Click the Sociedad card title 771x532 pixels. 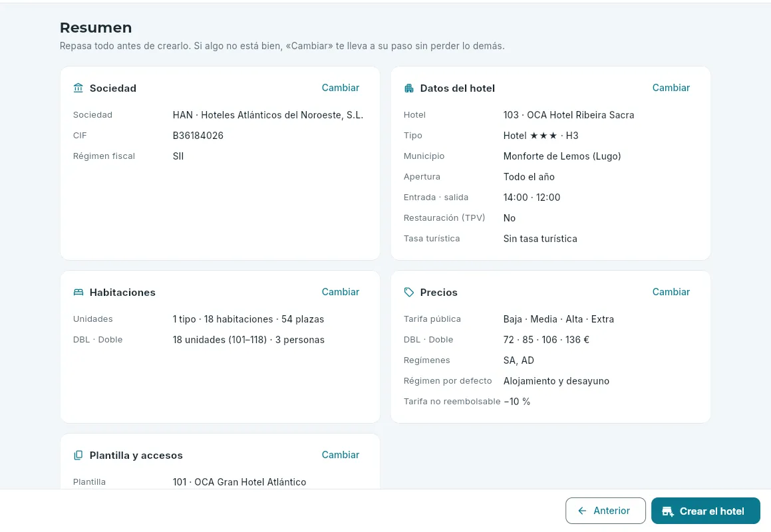pyautogui.click(x=112, y=88)
